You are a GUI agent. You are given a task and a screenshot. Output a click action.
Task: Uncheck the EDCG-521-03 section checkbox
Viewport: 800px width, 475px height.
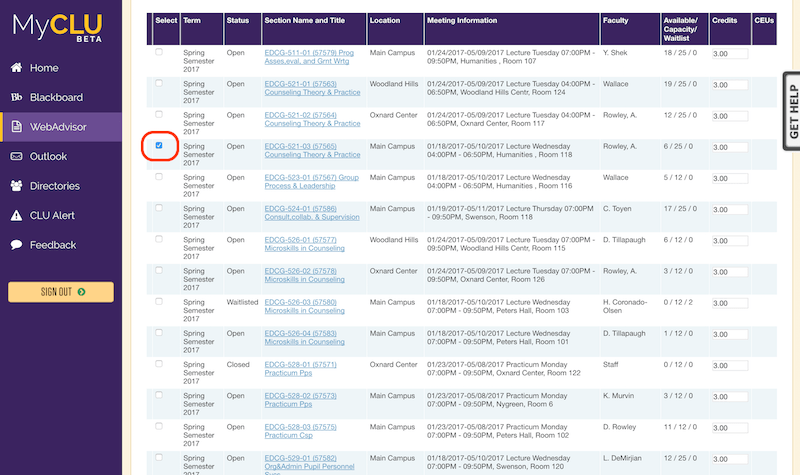159,145
